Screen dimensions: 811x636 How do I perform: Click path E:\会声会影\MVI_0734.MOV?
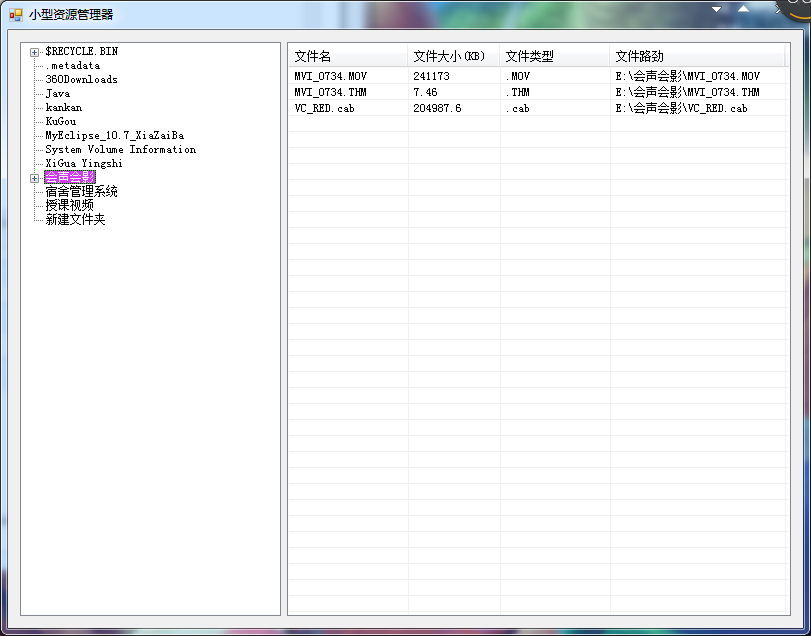pos(687,76)
